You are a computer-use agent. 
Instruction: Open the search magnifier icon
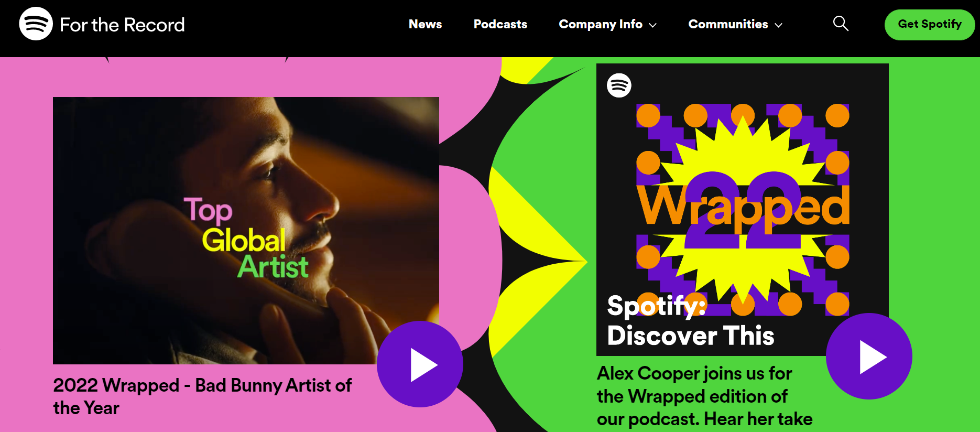tap(841, 24)
